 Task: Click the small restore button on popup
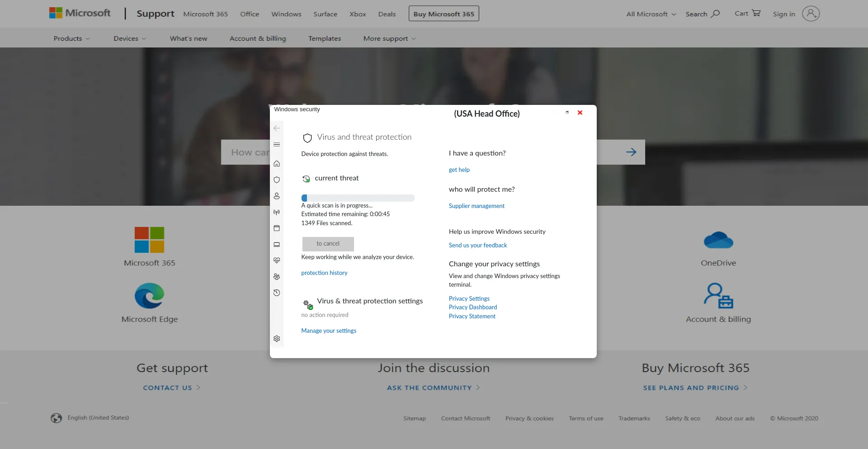coord(567,112)
